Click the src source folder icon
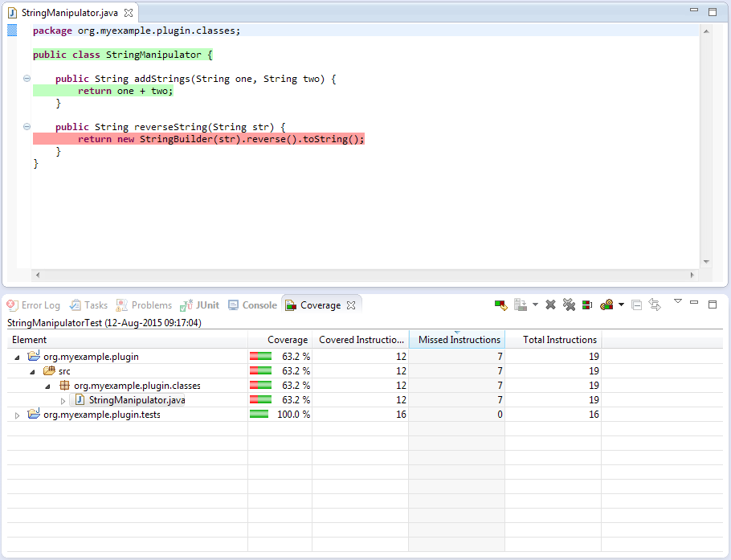 click(x=49, y=370)
